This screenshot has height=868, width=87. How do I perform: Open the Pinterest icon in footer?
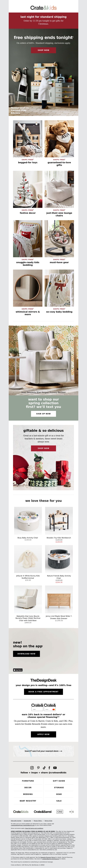(38, 768)
